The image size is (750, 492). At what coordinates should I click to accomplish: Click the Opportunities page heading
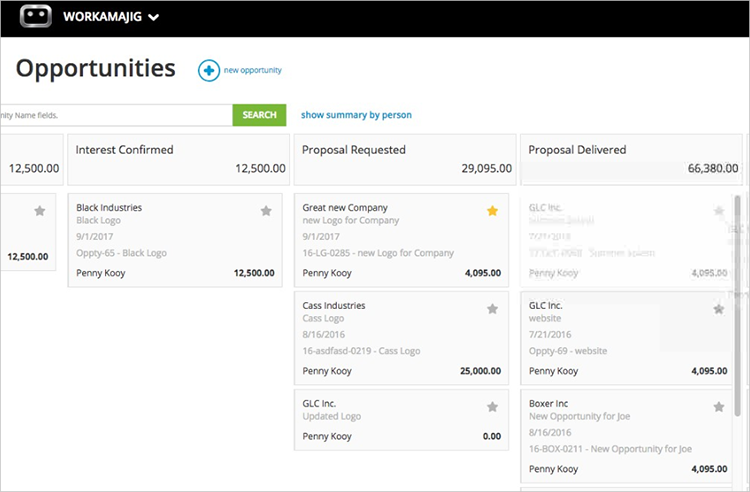click(96, 68)
